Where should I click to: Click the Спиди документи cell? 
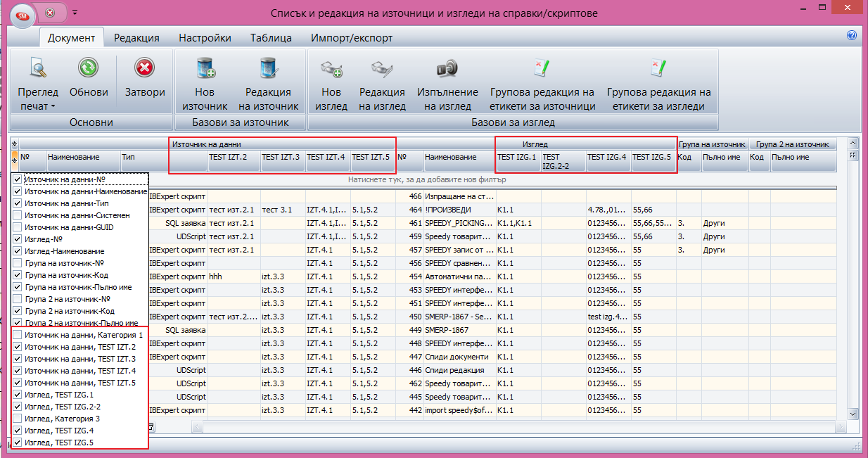point(459,357)
